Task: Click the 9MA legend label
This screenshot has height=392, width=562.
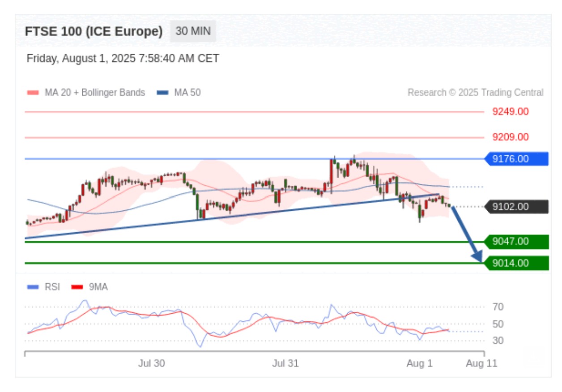Action: (98, 287)
